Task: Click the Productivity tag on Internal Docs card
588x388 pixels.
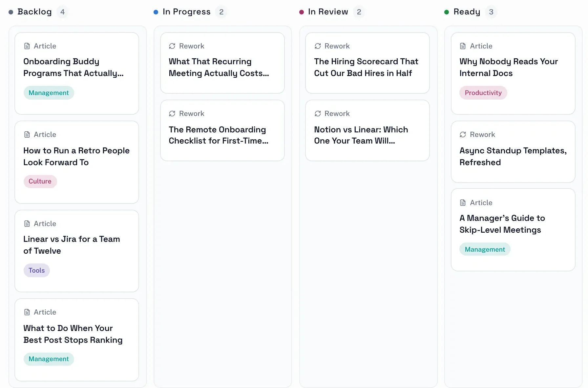Action: pyautogui.click(x=483, y=93)
